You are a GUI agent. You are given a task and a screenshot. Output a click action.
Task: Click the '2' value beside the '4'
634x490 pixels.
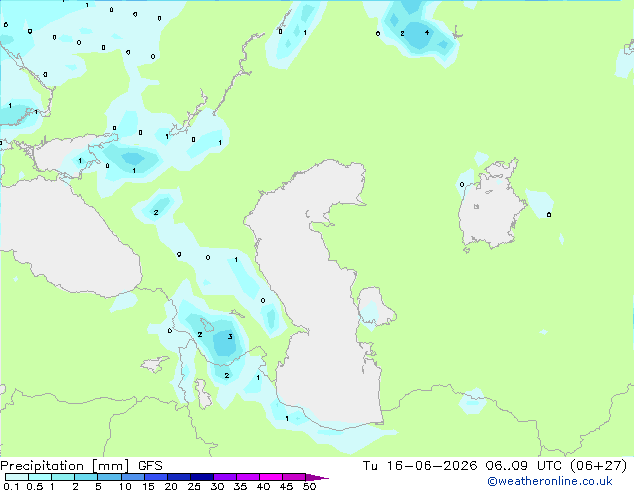tap(402, 33)
